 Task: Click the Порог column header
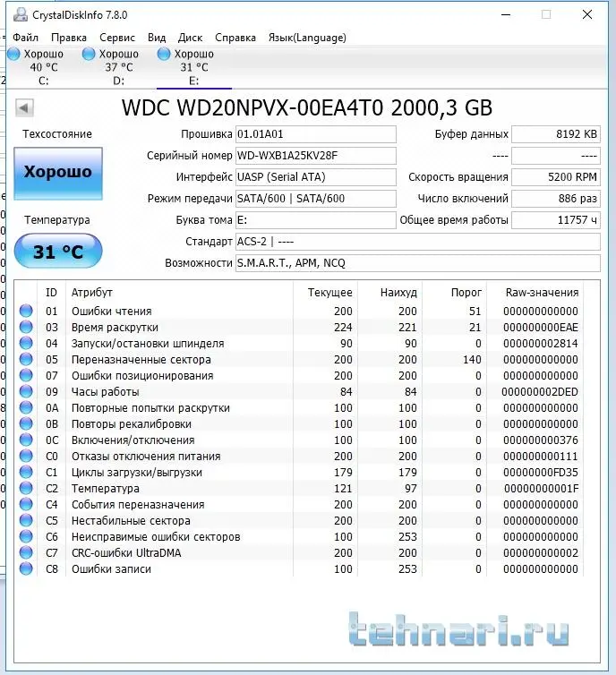466,293
